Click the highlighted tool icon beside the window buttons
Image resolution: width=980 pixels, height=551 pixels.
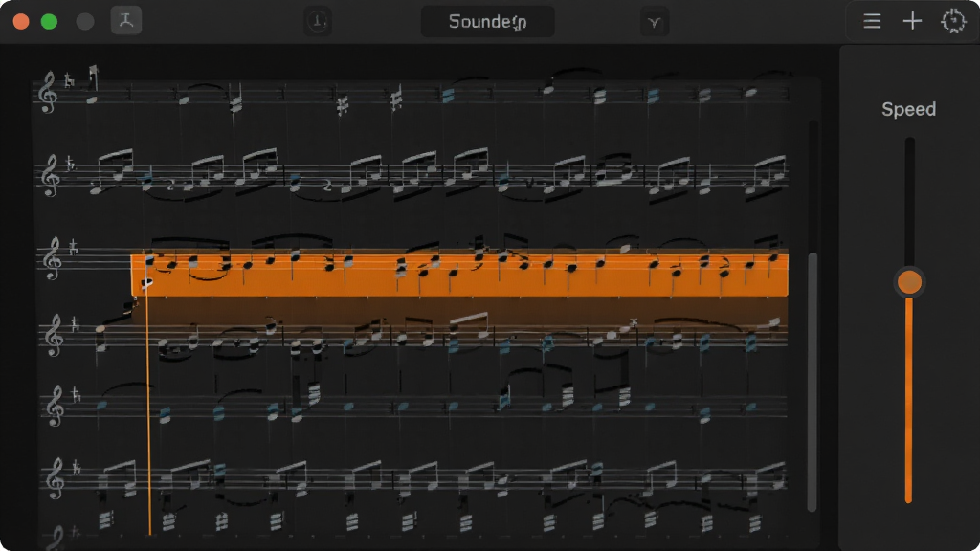[x=126, y=21]
